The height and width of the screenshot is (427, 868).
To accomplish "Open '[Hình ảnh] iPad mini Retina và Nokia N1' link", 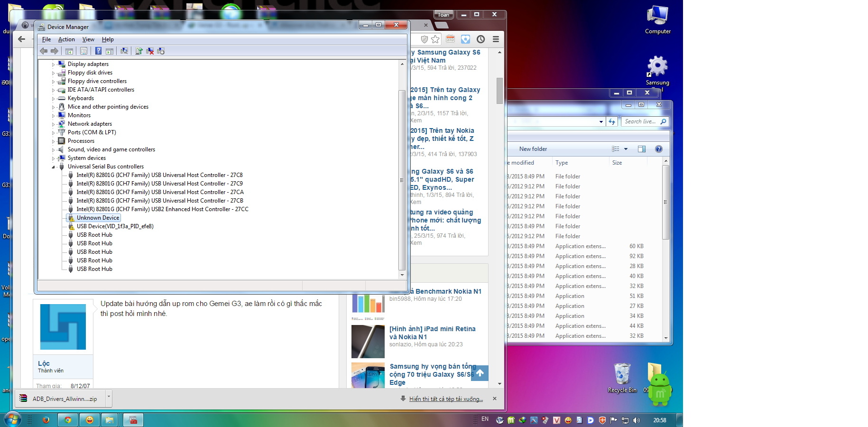I will [x=433, y=333].
